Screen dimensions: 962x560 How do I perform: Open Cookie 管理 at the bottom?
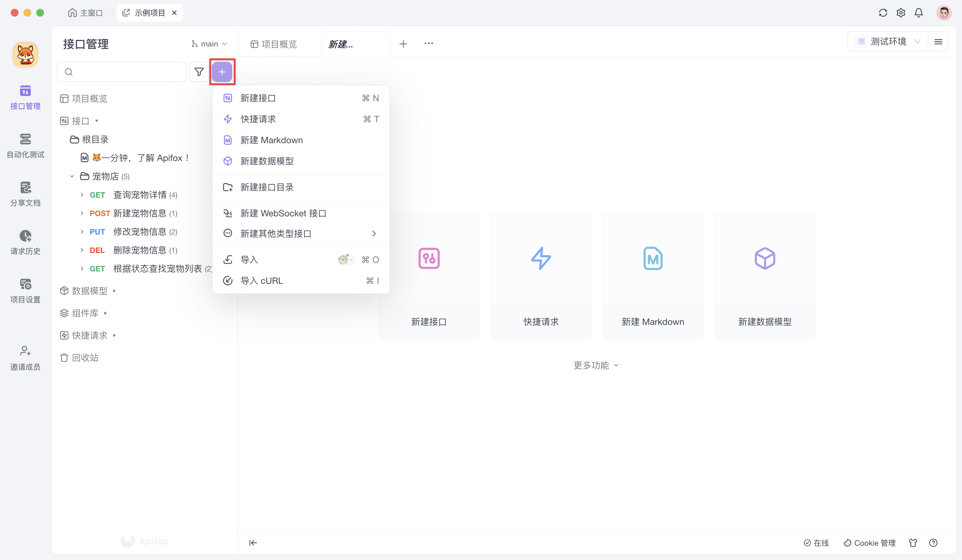coord(869,542)
